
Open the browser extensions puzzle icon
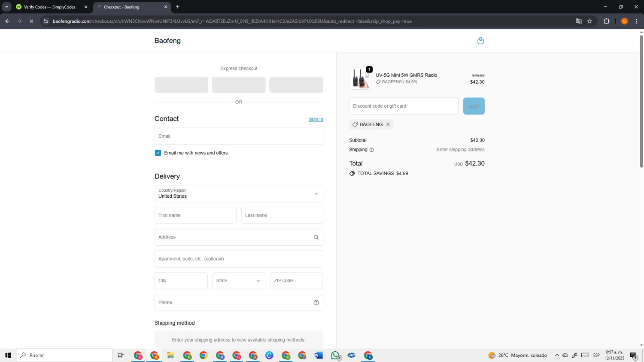[607, 21]
